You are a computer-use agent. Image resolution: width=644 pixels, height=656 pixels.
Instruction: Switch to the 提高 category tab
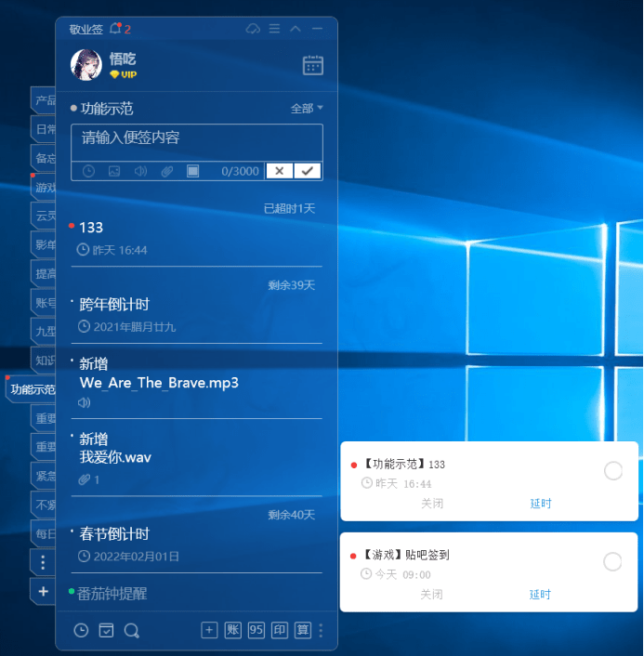point(44,273)
